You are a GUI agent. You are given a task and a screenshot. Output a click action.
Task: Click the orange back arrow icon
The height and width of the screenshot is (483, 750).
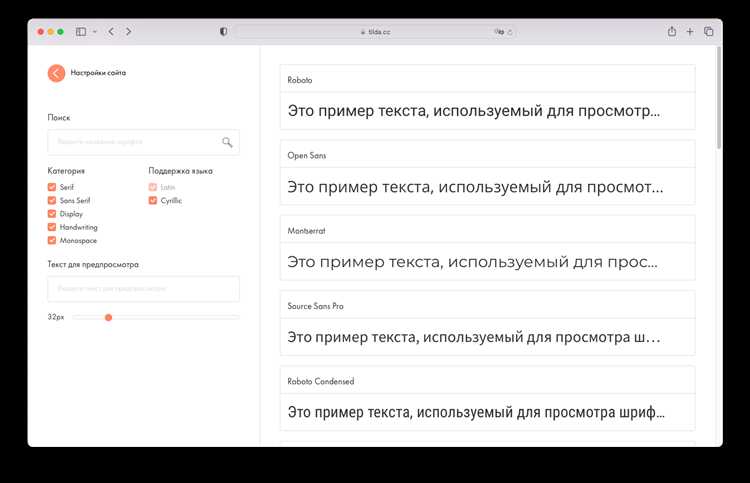click(x=56, y=72)
